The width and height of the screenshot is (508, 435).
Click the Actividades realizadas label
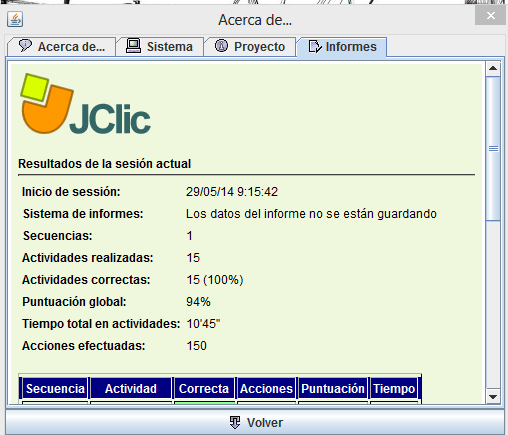click(88, 258)
